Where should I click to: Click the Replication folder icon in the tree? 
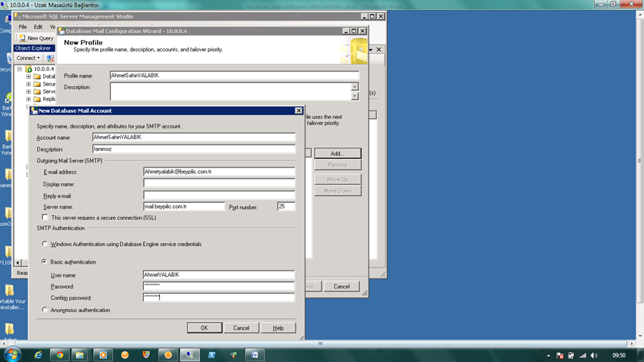37,99
